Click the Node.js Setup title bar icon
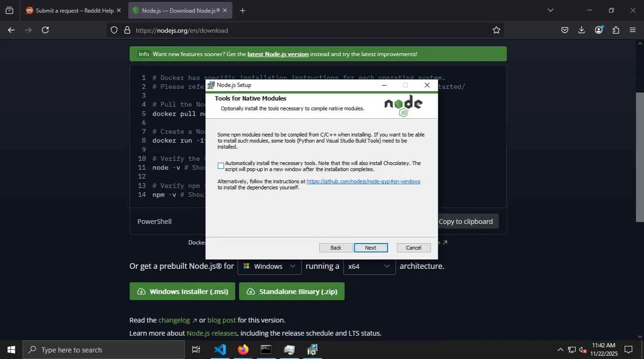644x359 pixels. 211,85
